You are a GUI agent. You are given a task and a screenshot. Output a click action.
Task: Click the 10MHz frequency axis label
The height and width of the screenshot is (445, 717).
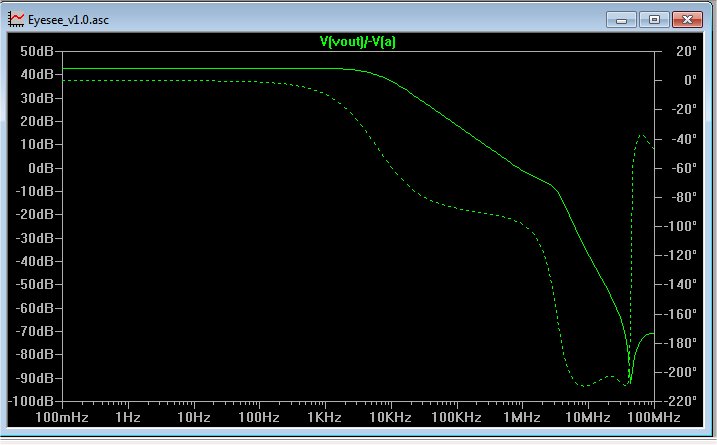pyautogui.click(x=588, y=417)
